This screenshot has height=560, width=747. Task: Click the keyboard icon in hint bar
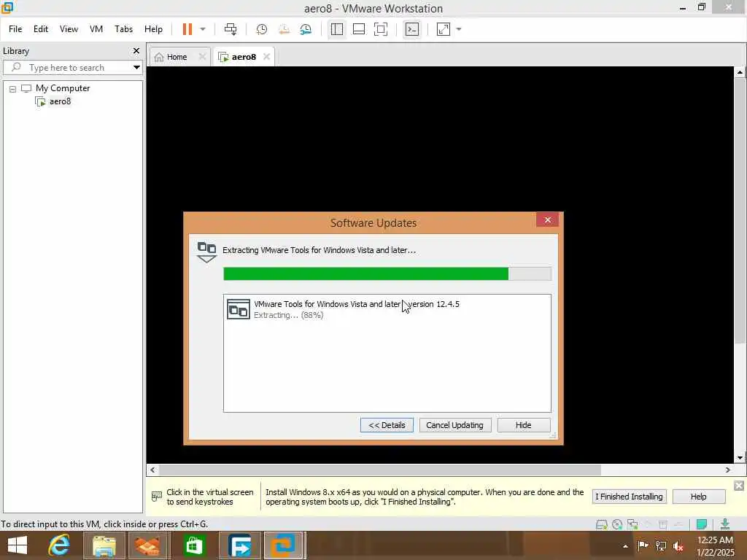[x=156, y=496]
